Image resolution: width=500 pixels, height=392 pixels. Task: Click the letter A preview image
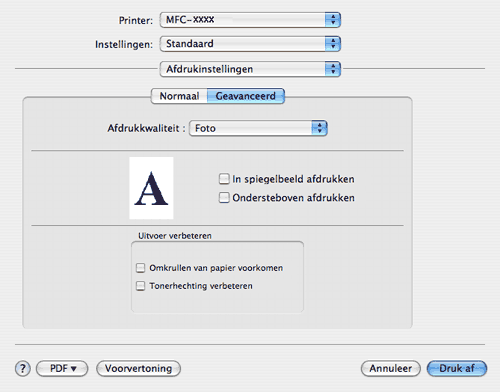pyautogui.click(x=151, y=188)
